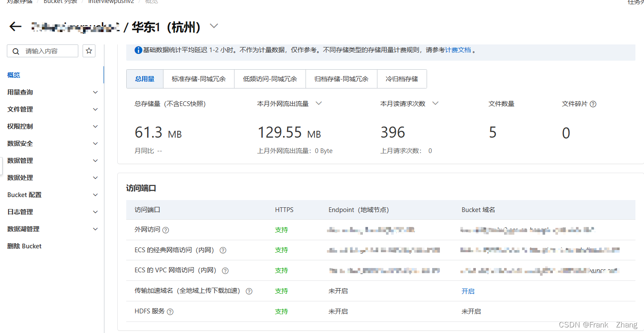Click the info icon in the notice banner
Viewport: 644px width, 333px height.
coord(138,50)
